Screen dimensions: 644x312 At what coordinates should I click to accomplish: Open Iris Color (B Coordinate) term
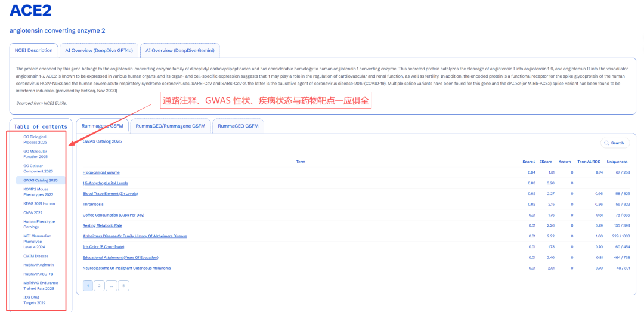103,246
